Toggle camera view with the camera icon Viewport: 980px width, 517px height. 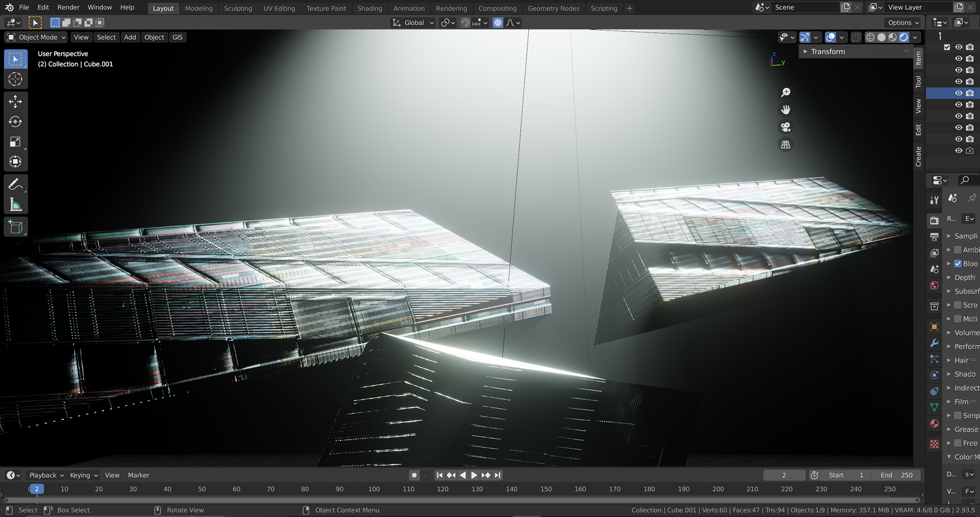coord(786,127)
